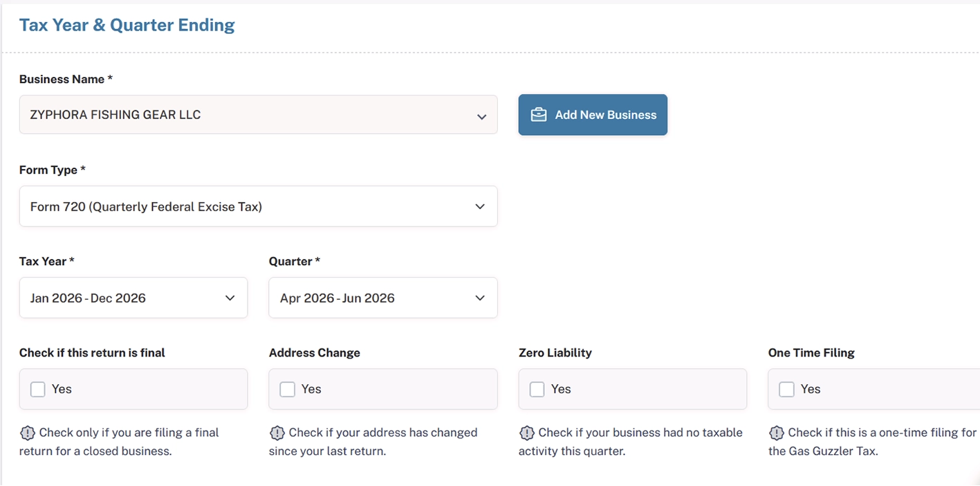Click the Zero Liability label
This screenshot has height=486, width=980.
[x=555, y=352]
